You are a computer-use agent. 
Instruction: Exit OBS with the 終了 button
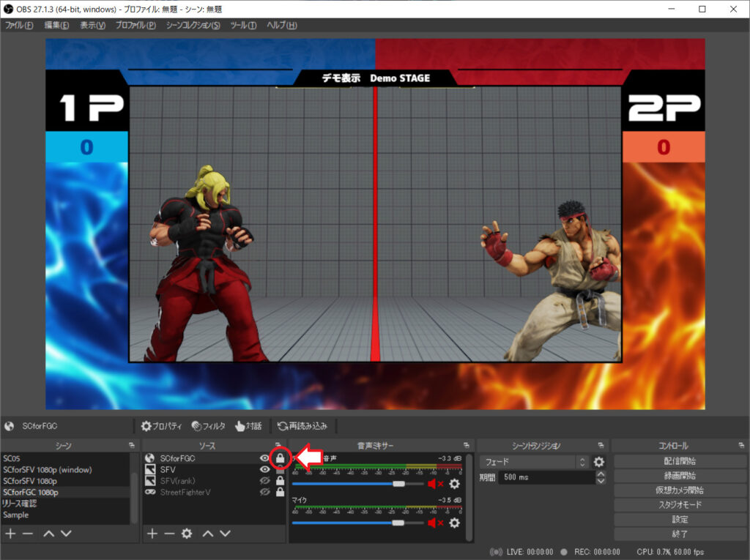(680, 534)
